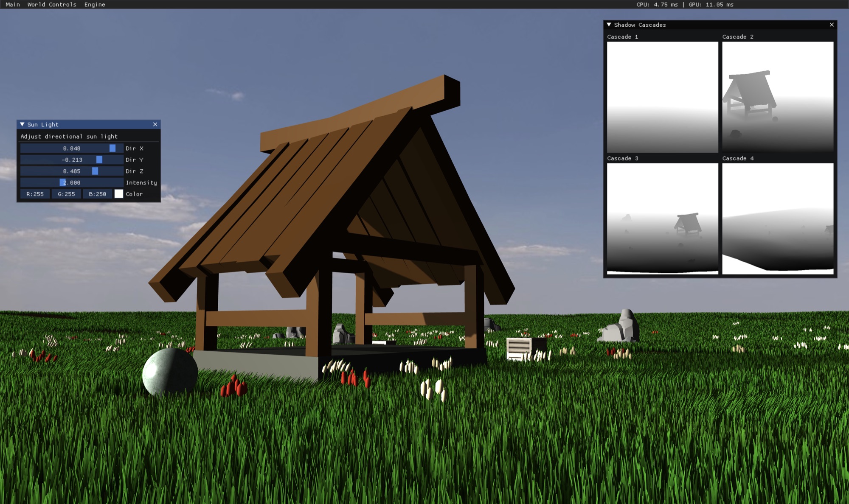Click the Cascade 2 shadow map
The height and width of the screenshot is (504, 849).
pyautogui.click(x=778, y=97)
